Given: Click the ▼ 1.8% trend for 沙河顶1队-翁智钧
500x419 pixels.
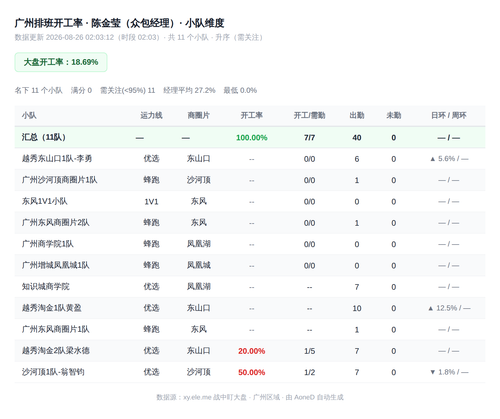Looking at the screenshot, I should (449, 372).
